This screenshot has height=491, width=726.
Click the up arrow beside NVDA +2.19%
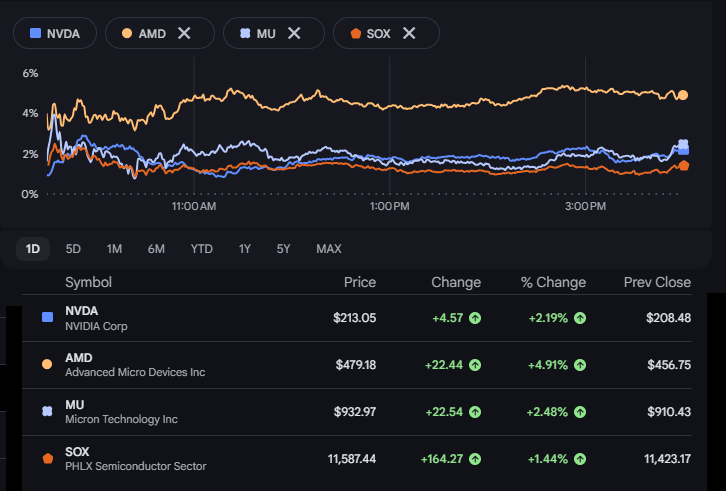580,318
